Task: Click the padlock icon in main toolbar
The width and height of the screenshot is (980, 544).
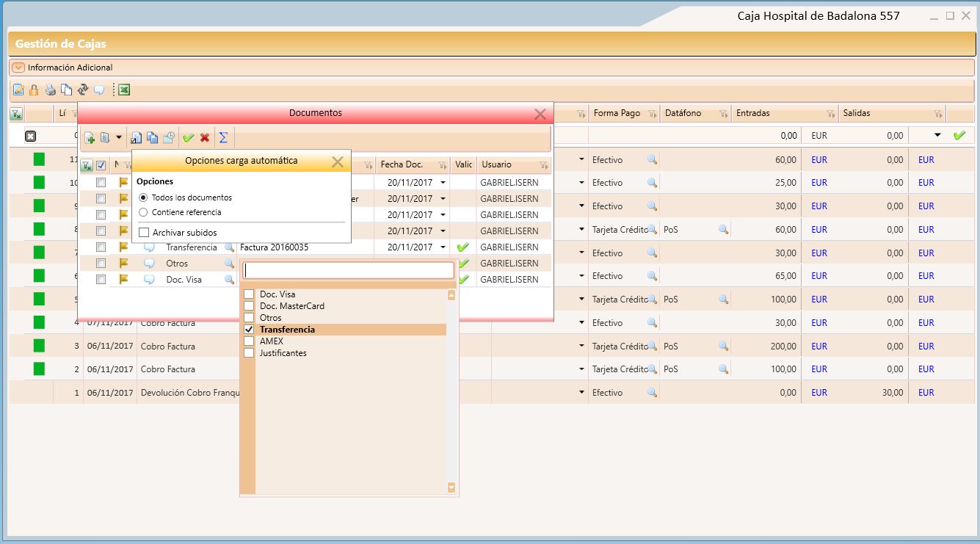Action: 34,90
